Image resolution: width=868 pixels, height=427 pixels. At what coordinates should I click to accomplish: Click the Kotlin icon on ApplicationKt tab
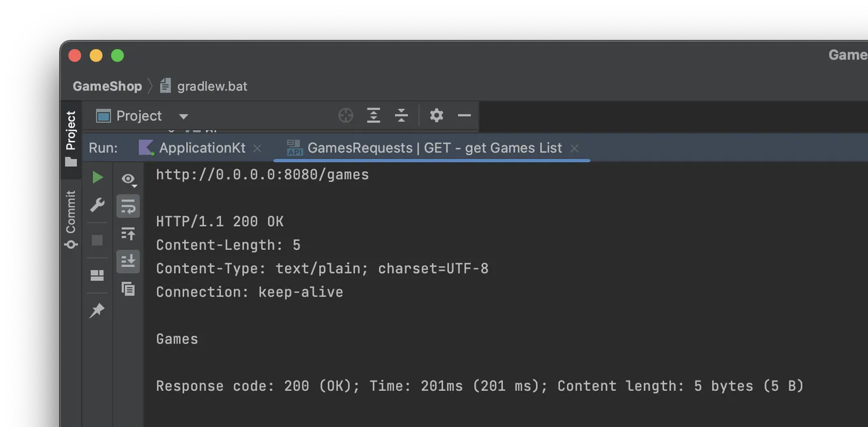147,148
